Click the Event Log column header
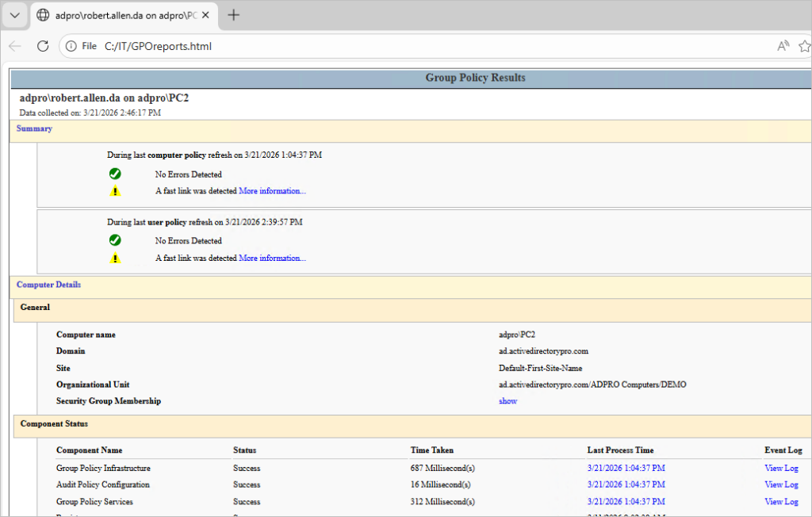This screenshot has width=812, height=517. point(783,450)
